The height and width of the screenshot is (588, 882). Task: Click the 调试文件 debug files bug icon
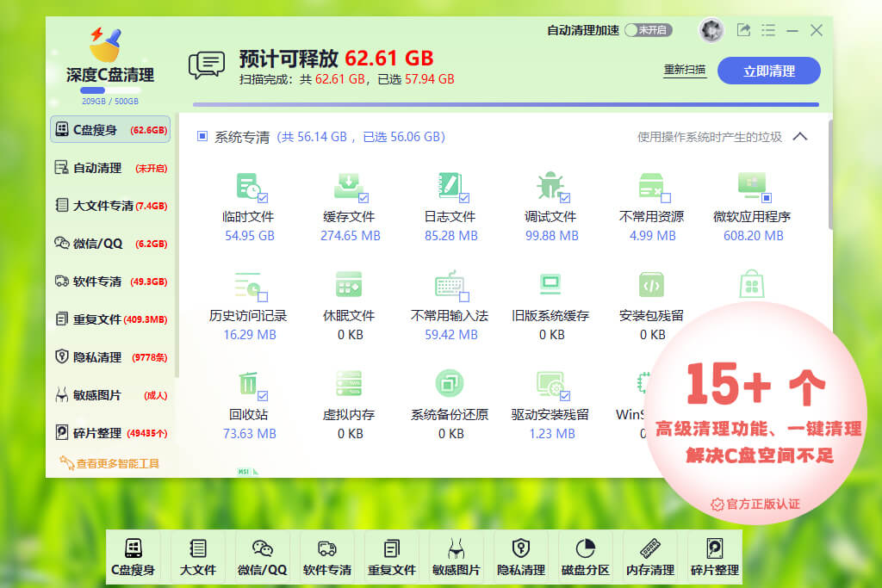click(550, 187)
